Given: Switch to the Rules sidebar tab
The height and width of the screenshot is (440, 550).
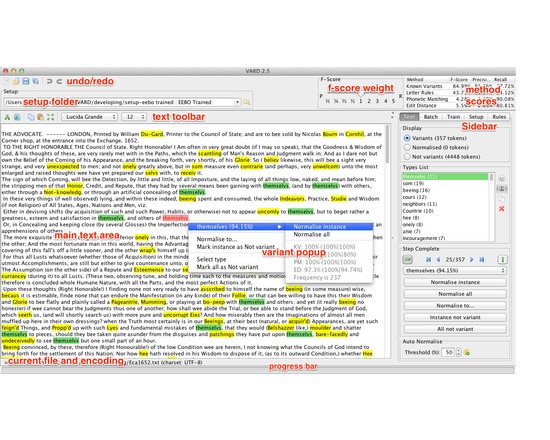Looking at the screenshot, I should pyautogui.click(x=499, y=117).
